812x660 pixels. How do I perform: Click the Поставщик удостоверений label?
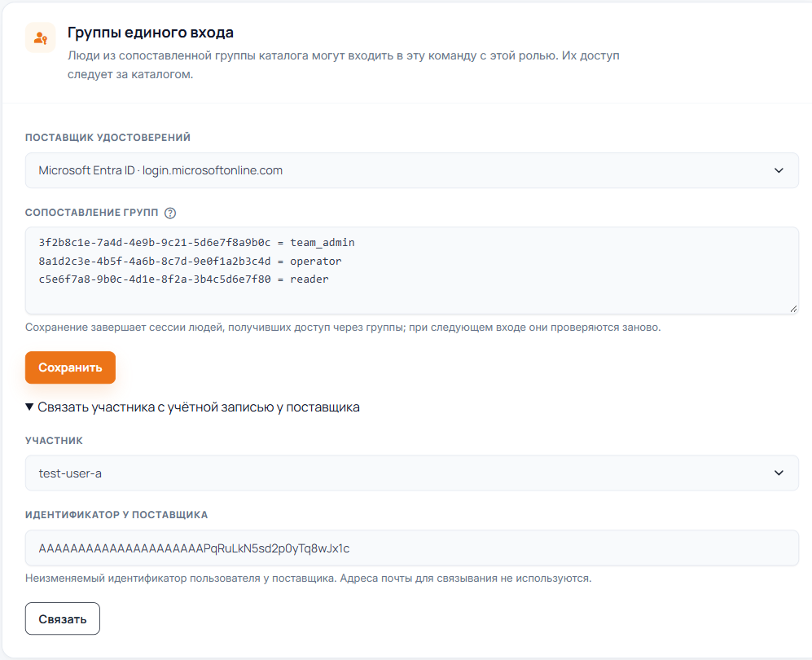(x=108, y=137)
